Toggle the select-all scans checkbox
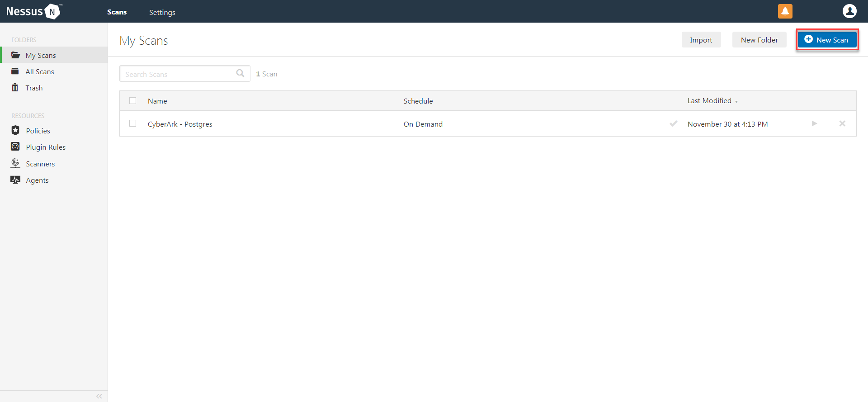868x402 pixels. point(132,101)
